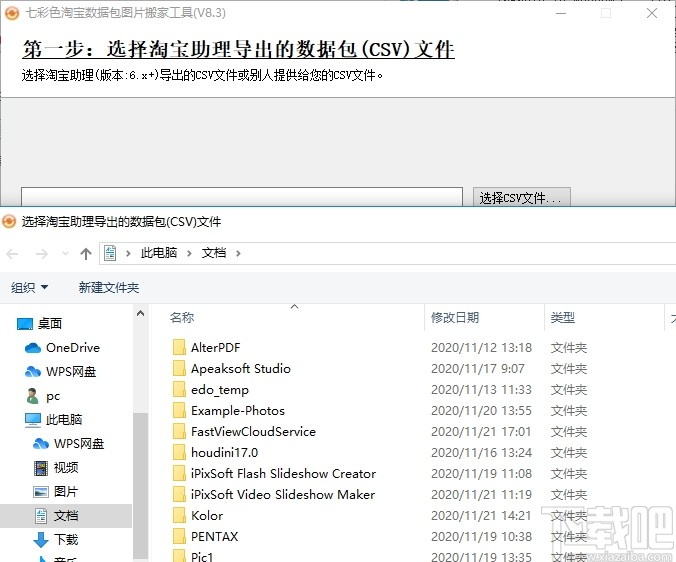Go back in file dialog
Viewport: 676px width, 562px height.
coord(13,253)
